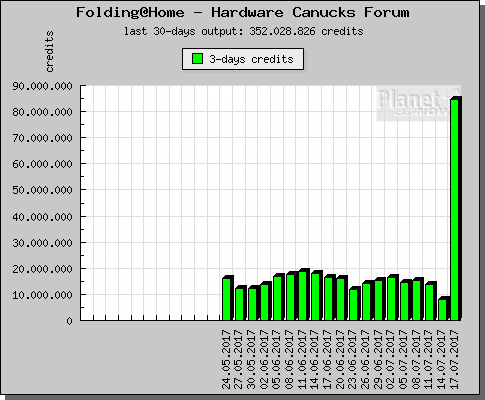This screenshot has width=485, height=400.
Task: Click the 29.06.2017 date label
Action: tap(378, 360)
